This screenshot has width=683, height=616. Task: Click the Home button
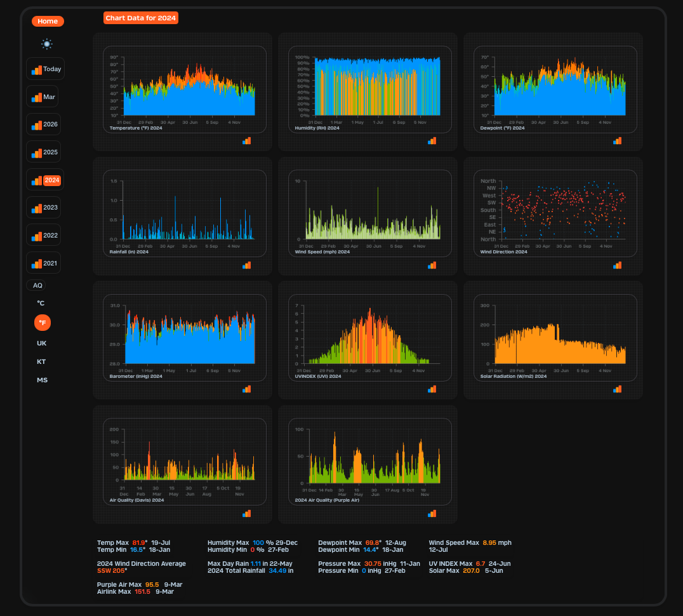tap(48, 22)
